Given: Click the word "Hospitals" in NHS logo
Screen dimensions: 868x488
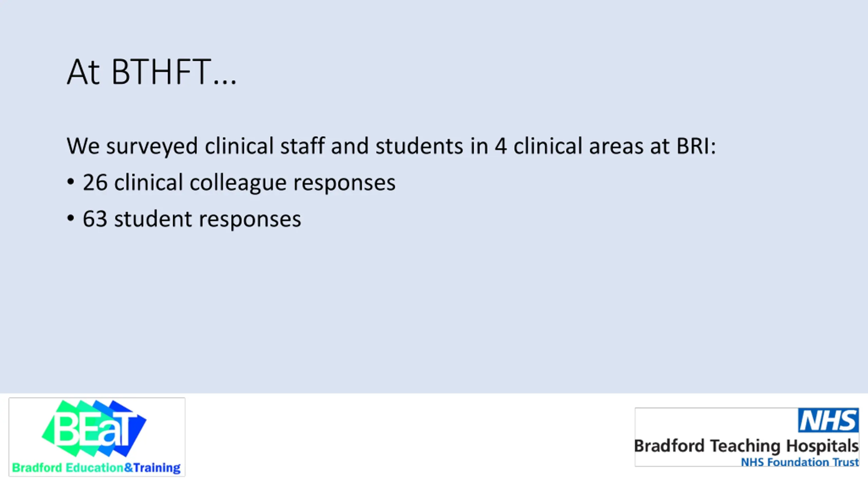Looking at the screenshot, I should tap(822, 446).
